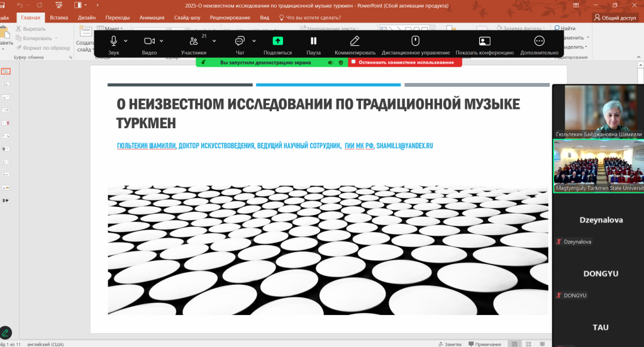Click the slide title 'О неизвестном исследовании'
The height and width of the screenshot is (347, 644).
tap(318, 113)
